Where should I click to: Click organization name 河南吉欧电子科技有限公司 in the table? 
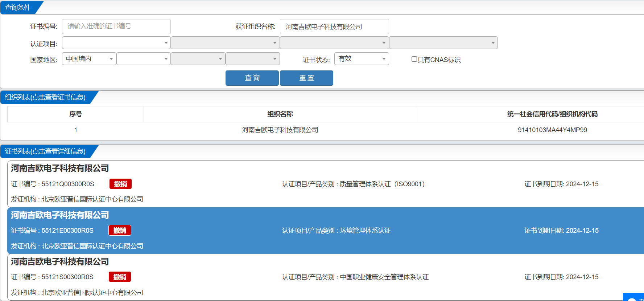[280, 130]
